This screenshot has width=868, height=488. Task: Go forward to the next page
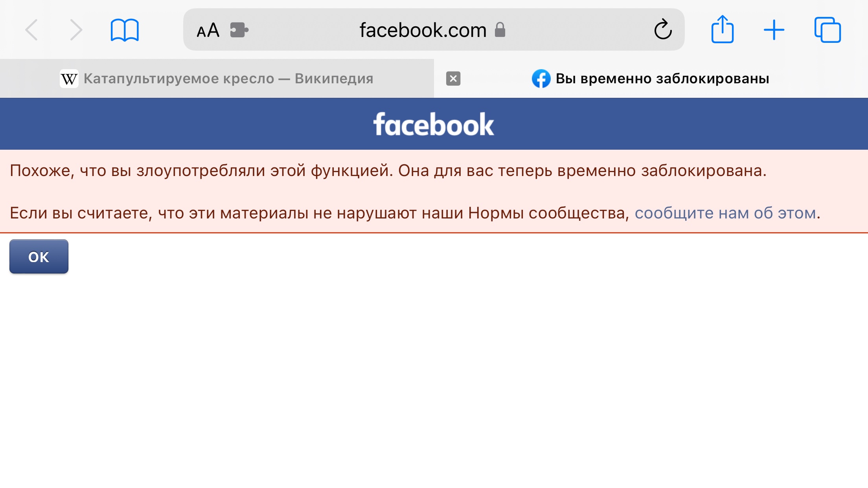(x=76, y=30)
